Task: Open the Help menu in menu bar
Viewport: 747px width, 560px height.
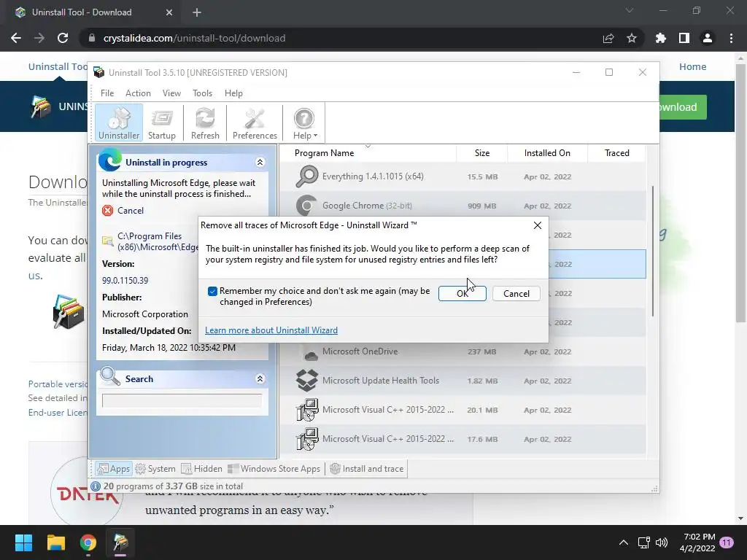Action: (233, 93)
